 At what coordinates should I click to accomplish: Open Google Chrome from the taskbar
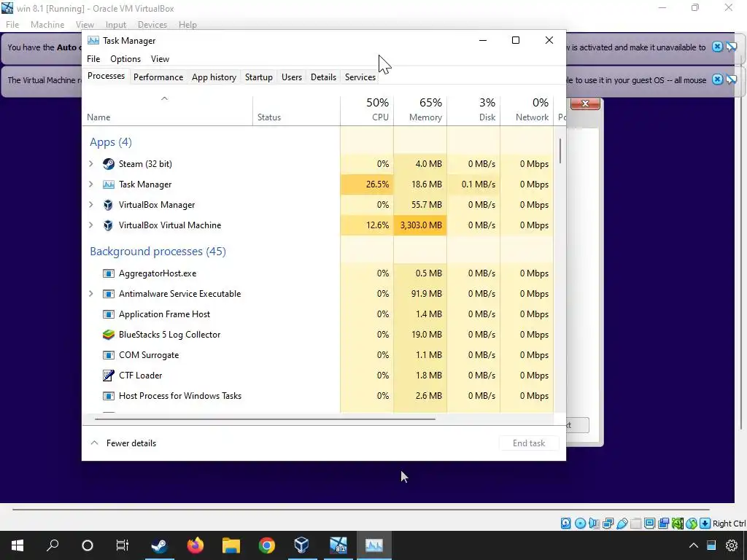point(267,545)
